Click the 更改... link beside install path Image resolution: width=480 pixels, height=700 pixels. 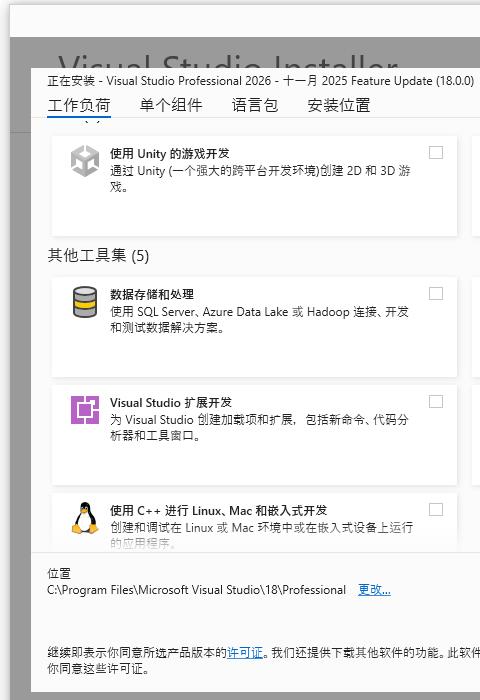[374, 590]
